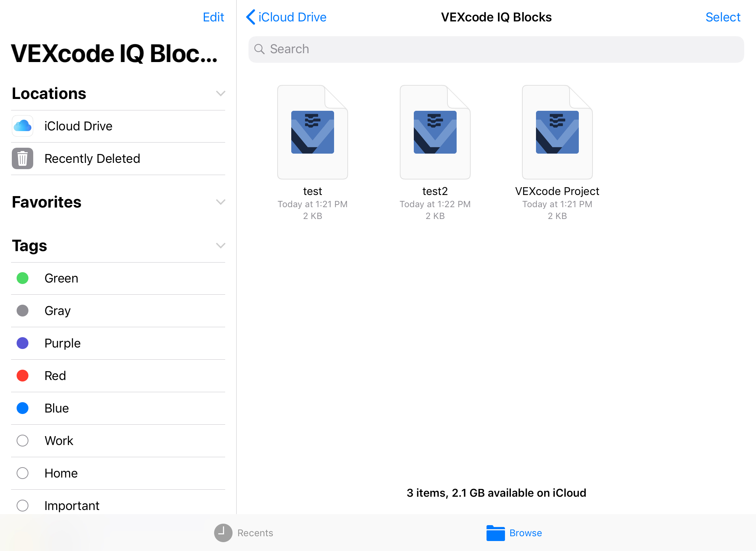This screenshot has height=551, width=756.
Task: Click the 'test' file name
Action: [x=313, y=191]
